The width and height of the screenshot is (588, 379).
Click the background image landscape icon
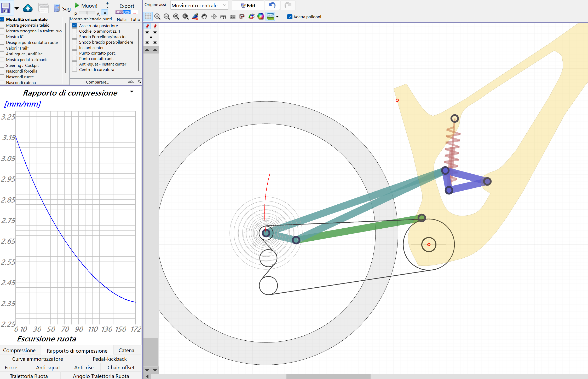coord(270,16)
